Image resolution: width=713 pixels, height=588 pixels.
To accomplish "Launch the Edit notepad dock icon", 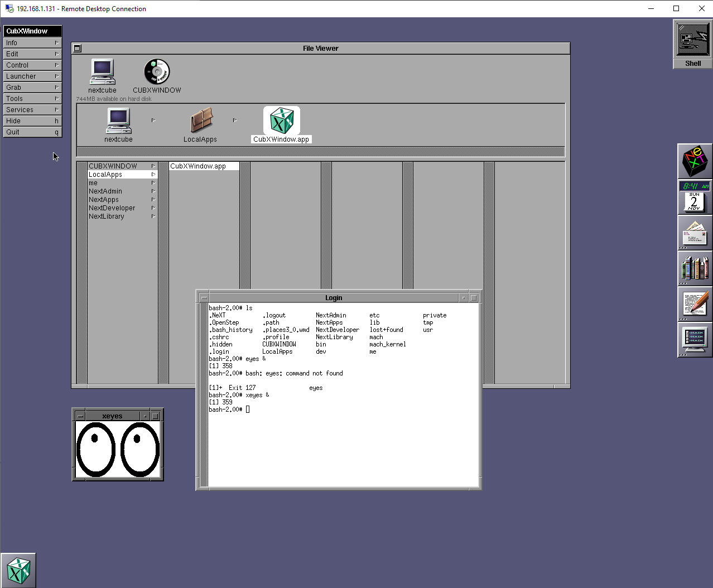I will click(x=695, y=304).
